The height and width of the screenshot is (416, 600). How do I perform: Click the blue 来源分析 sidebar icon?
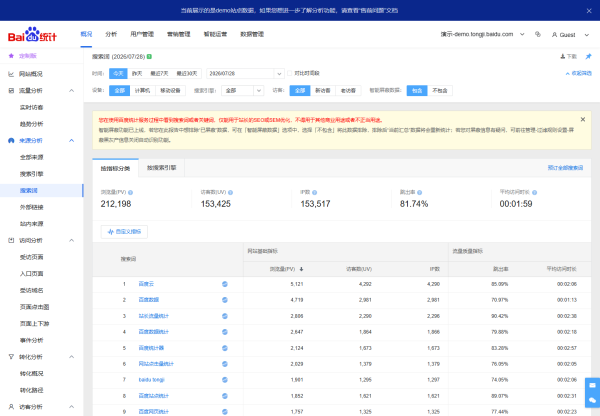(x=11, y=140)
